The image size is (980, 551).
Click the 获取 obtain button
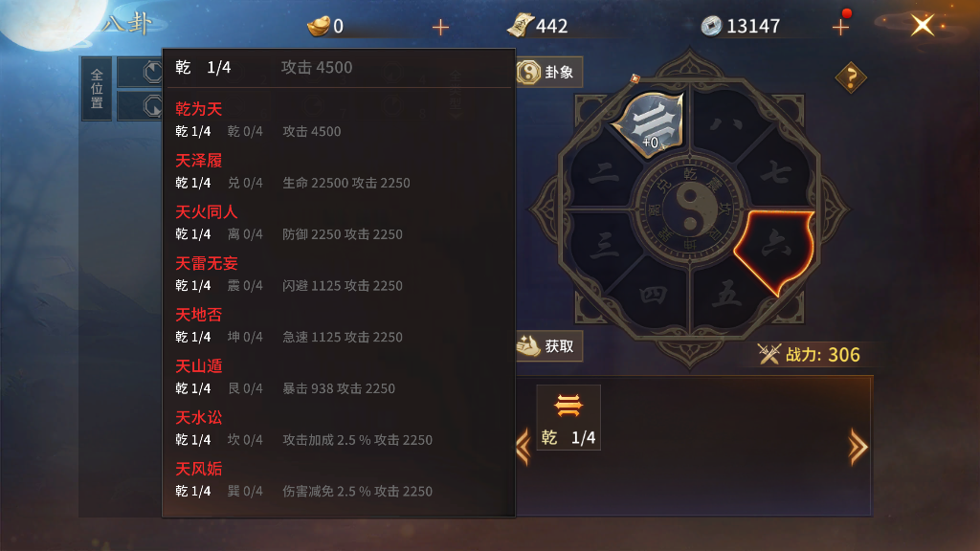pyautogui.click(x=548, y=346)
